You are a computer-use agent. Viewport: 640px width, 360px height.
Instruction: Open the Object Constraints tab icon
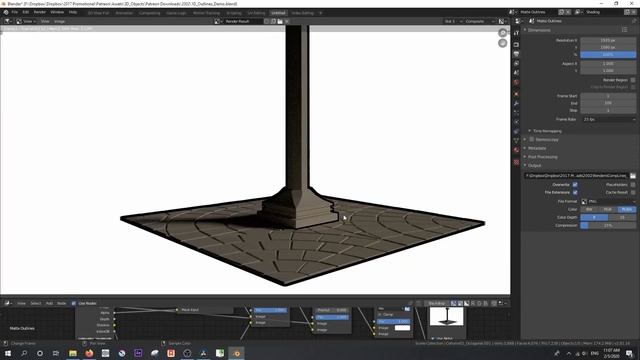click(516, 131)
